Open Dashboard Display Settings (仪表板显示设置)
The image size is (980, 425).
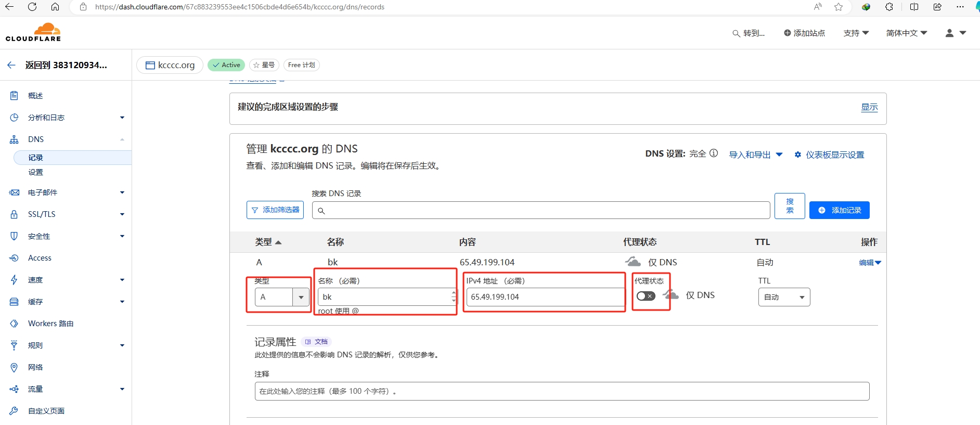click(x=829, y=154)
